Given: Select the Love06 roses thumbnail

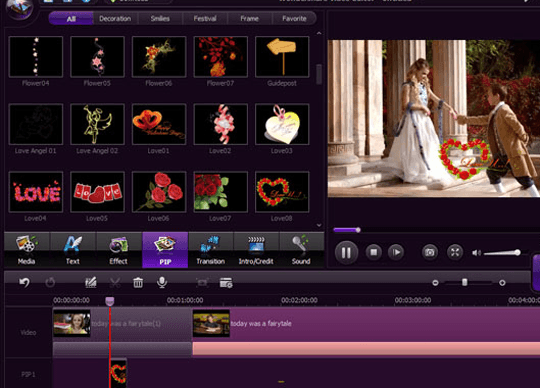Looking at the screenshot, I should pos(159,192).
